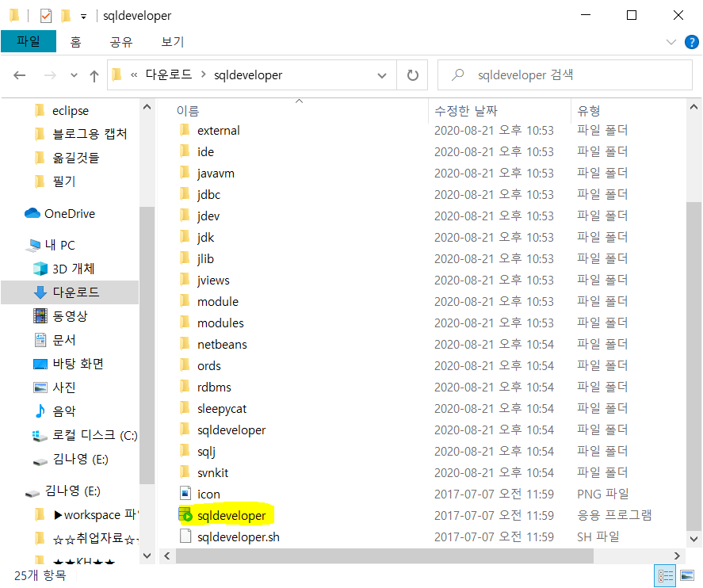Sort by 수정한 날짜 column
The image size is (703, 588).
(x=466, y=111)
